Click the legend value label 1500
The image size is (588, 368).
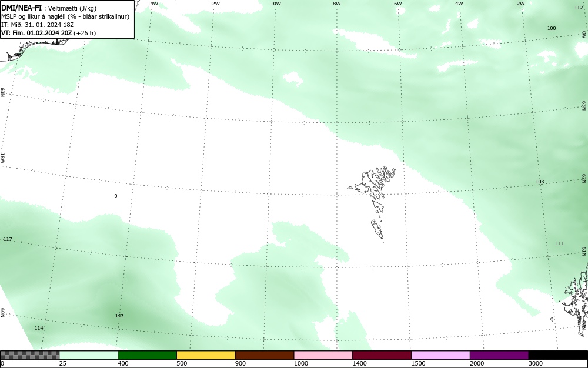tap(418, 363)
